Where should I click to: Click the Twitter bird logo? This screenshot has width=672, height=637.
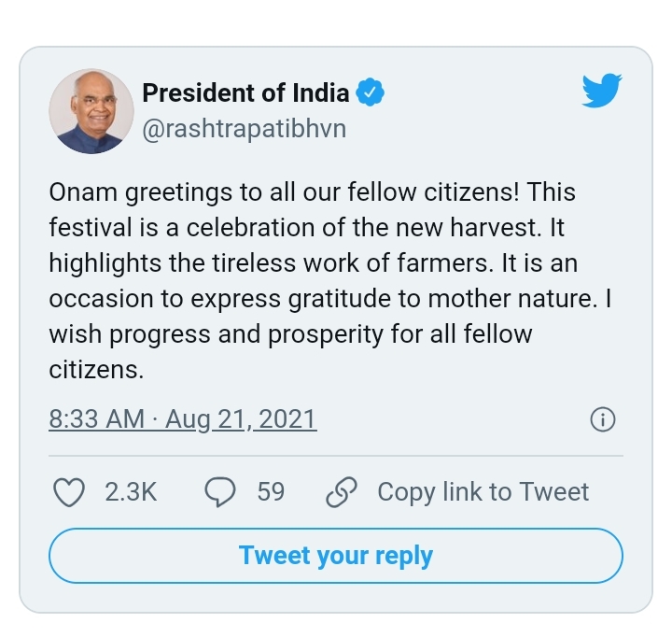tap(602, 91)
